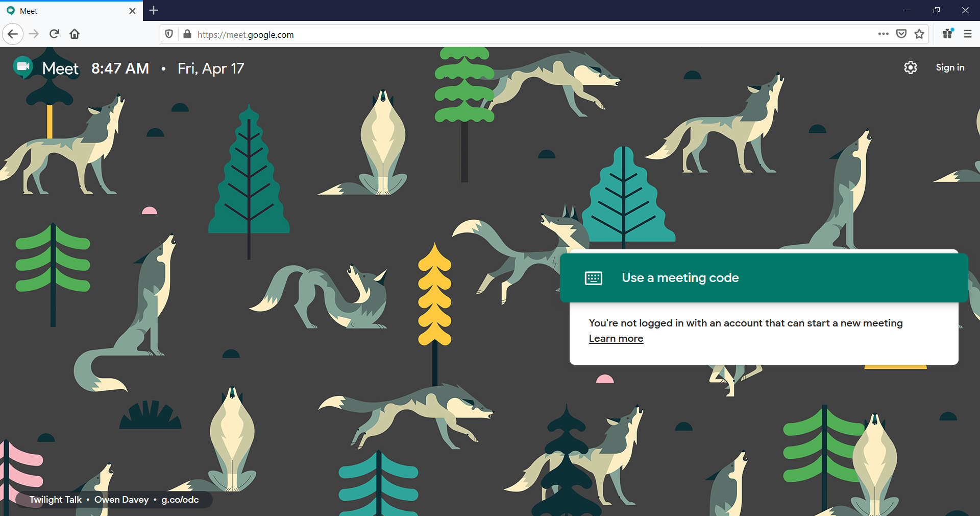980x516 pixels.
Task: Select the Meet browser tab
Action: point(66,11)
